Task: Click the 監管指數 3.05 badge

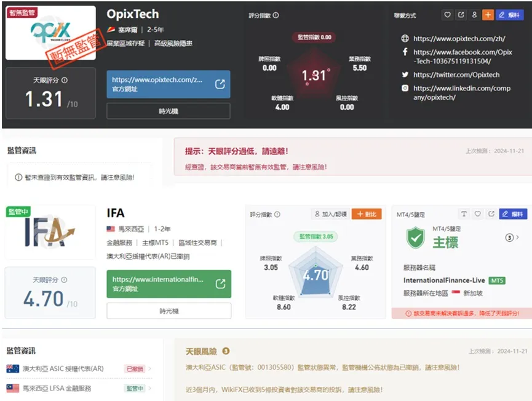Action: click(x=316, y=236)
